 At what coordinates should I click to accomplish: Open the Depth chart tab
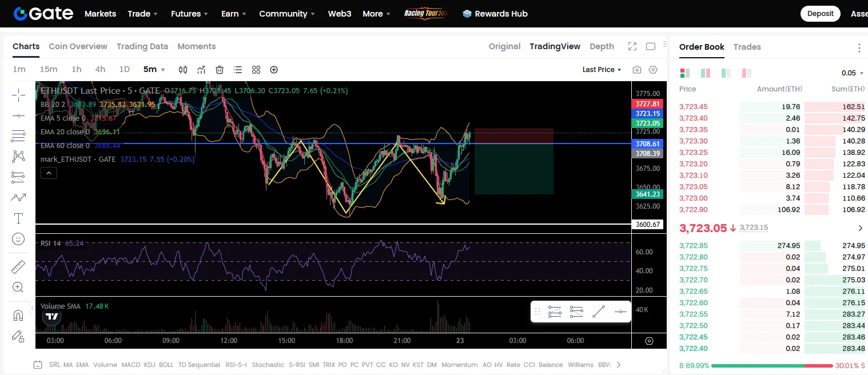pyautogui.click(x=602, y=46)
